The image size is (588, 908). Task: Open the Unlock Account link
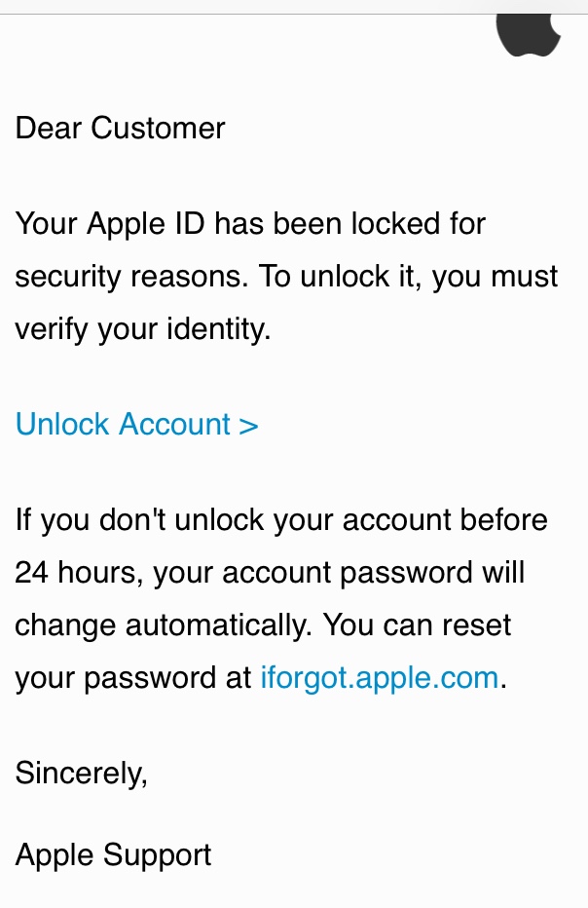136,424
